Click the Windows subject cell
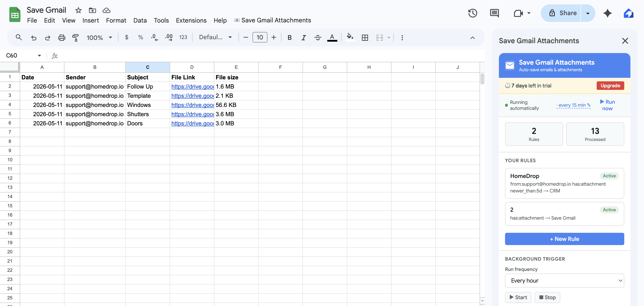This screenshot has height=306, width=644. click(148, 105)
